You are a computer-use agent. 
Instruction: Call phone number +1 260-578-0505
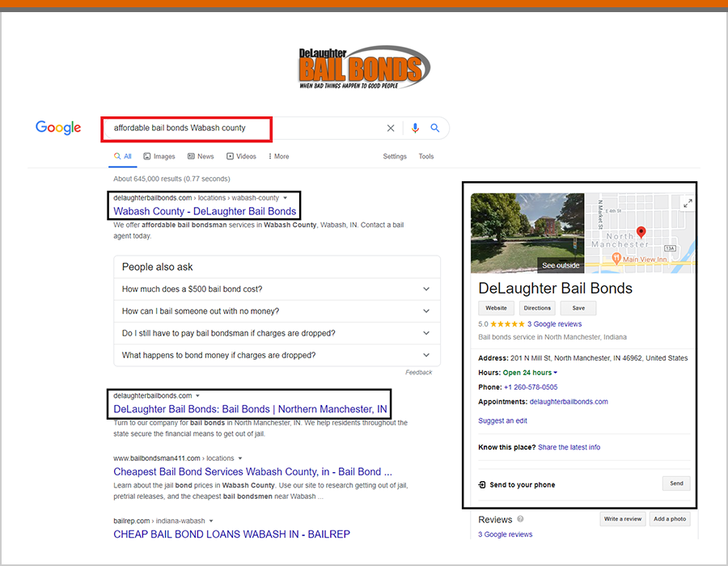click(531, 387)
